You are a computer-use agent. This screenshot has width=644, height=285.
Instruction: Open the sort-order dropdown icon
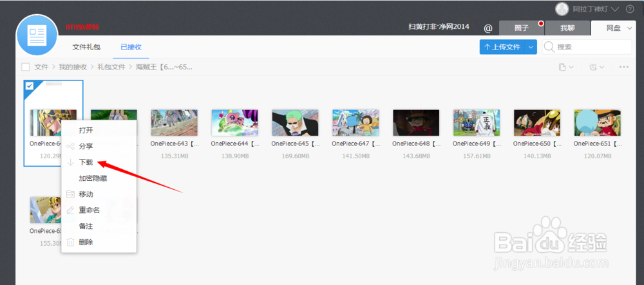596,67
